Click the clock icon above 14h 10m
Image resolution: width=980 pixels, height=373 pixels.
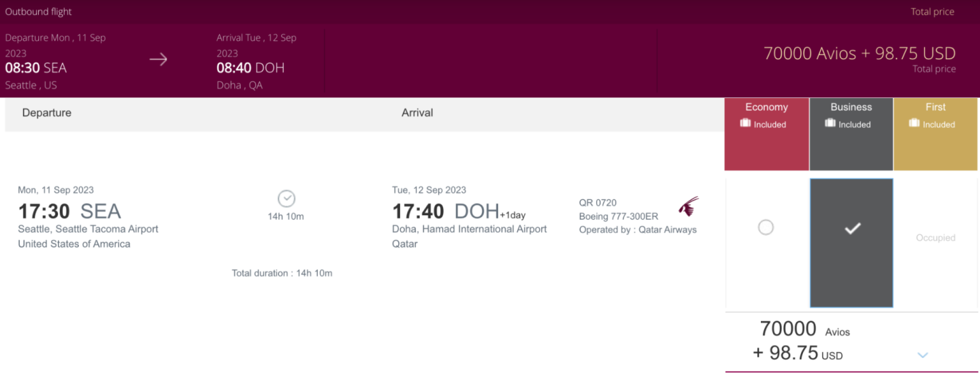(x=287, y=199)
